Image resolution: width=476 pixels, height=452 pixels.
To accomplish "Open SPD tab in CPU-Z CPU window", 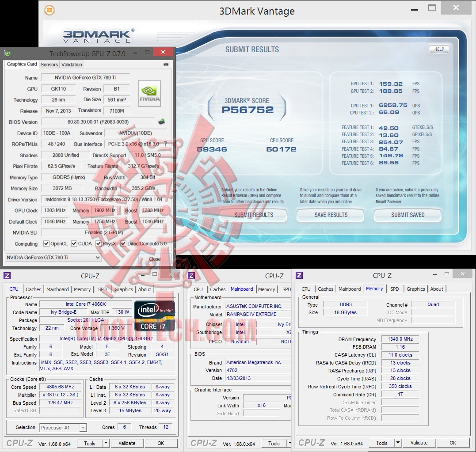I will point(102,289).
